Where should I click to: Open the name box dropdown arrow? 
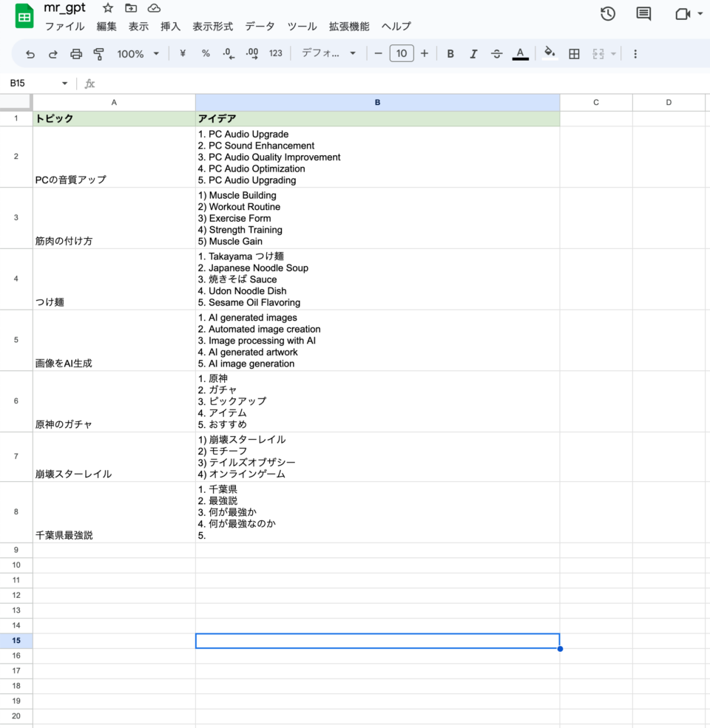(65, 84)
